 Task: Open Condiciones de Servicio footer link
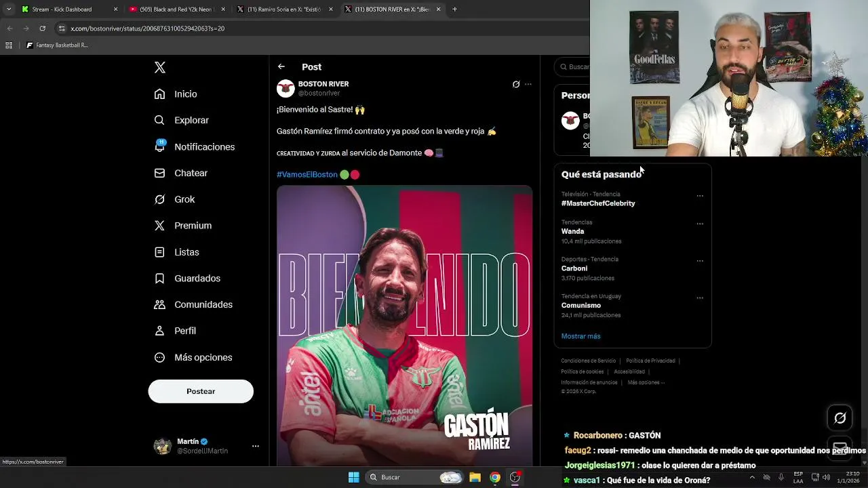pos(588,361)
